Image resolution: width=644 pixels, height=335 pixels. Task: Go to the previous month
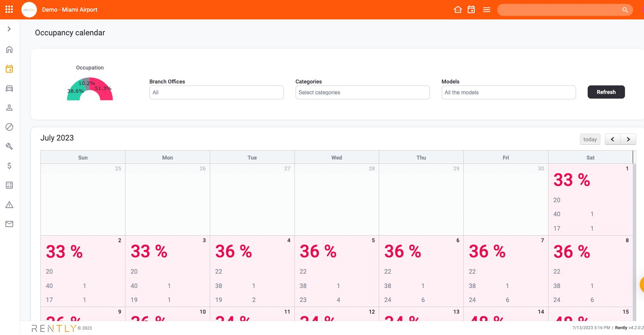613,139
